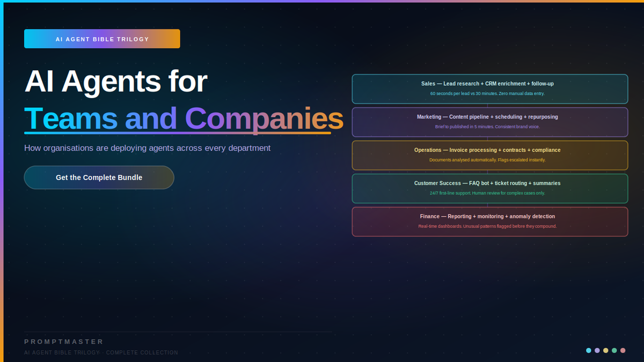
Task: Click the cyan dot indicator
Action: (589, 351)
